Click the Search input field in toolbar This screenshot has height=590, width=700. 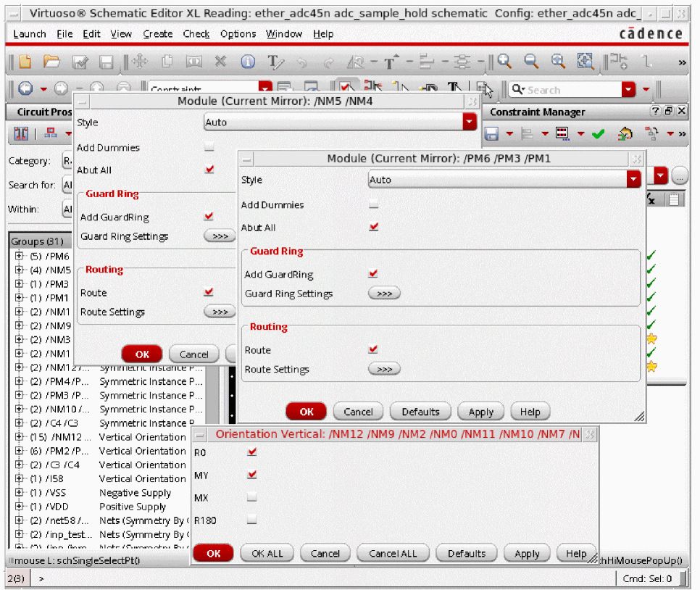coord(569,90)
